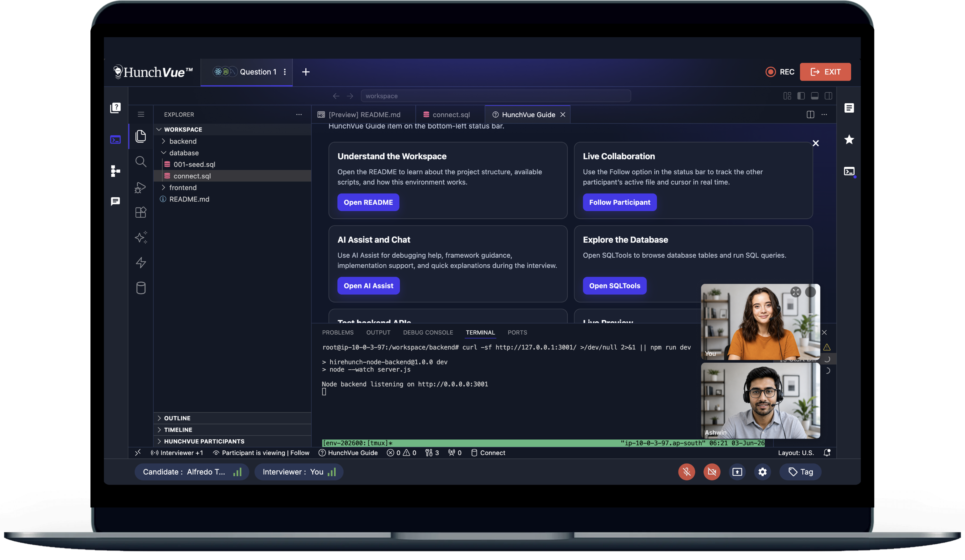Image resolution: width=965 pixels, height=560 pixels.
Task: Open README.md in the explorer
Action: pos(232,199)
